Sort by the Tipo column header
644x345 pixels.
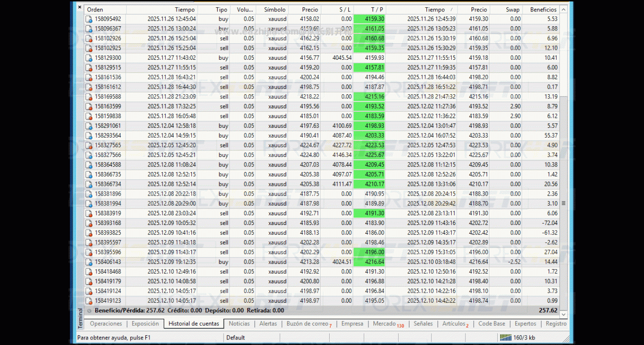(x=213, y=9)
